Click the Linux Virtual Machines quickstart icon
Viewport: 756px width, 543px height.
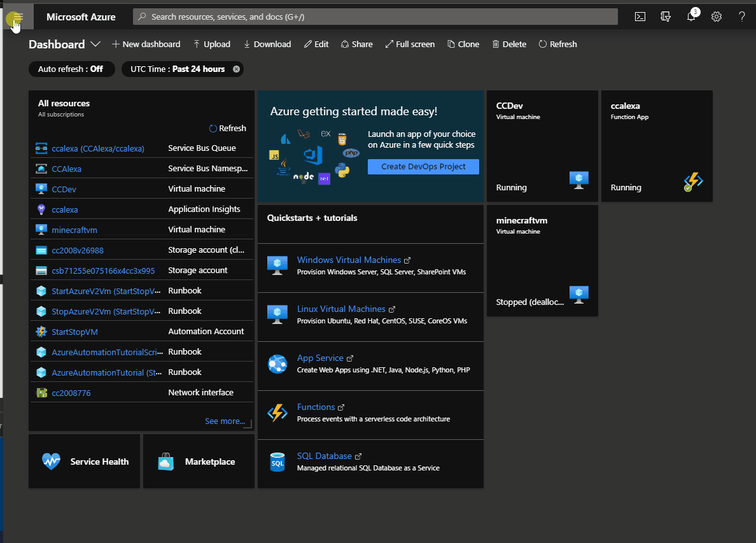click(277, 314)
